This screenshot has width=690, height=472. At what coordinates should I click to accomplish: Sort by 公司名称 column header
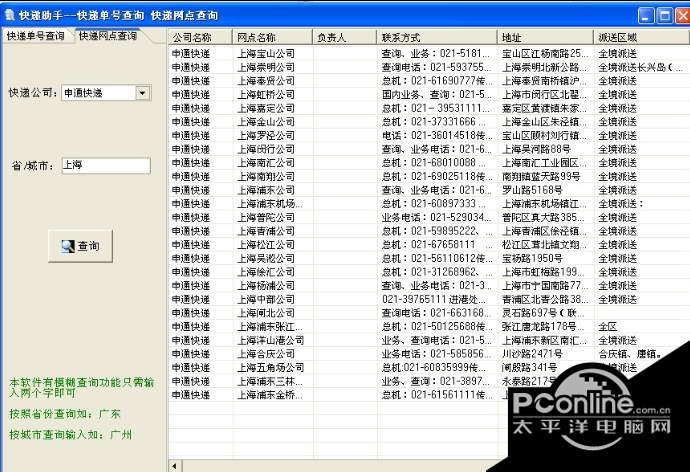click(200, 37)
